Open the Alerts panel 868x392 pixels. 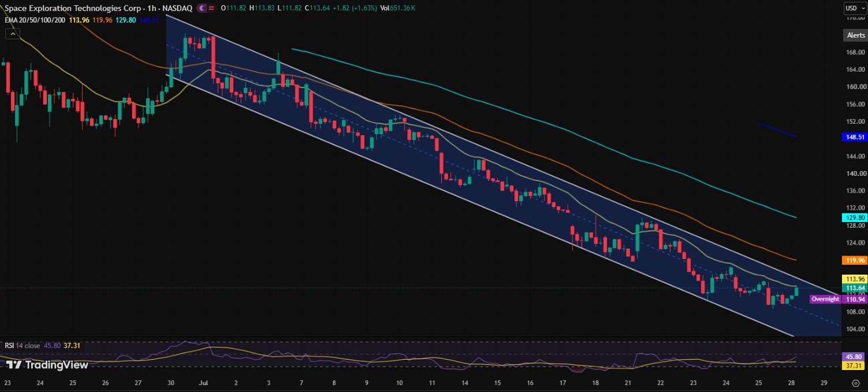coord(855,35)
